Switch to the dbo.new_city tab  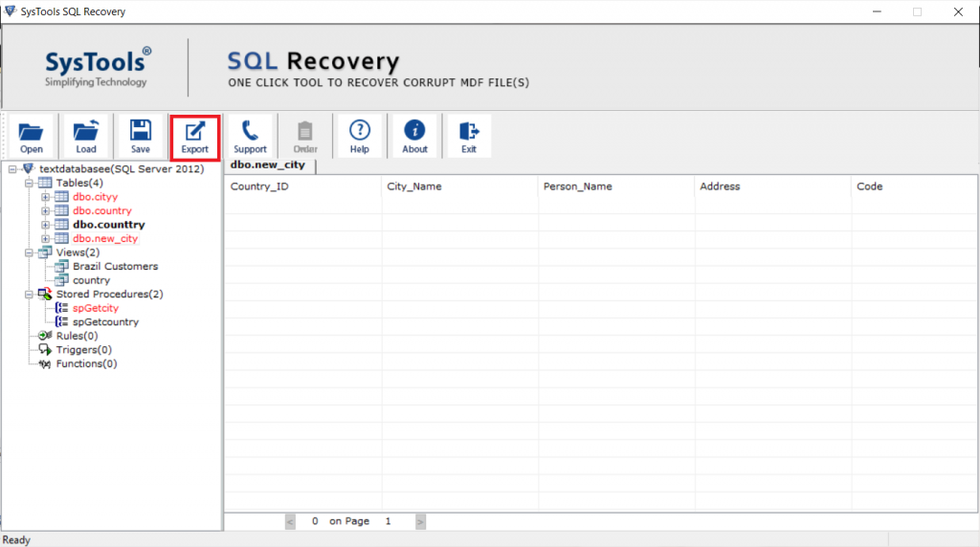[x=270, y=165]
